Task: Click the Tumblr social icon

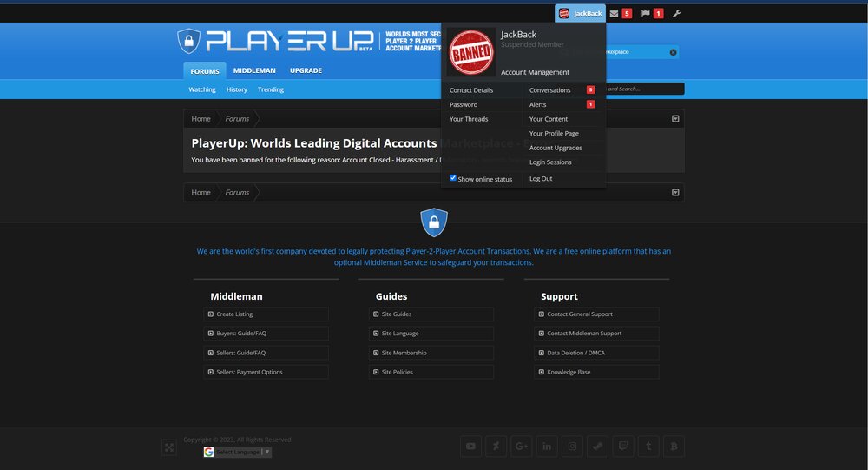Action: [x=648, y=447]
